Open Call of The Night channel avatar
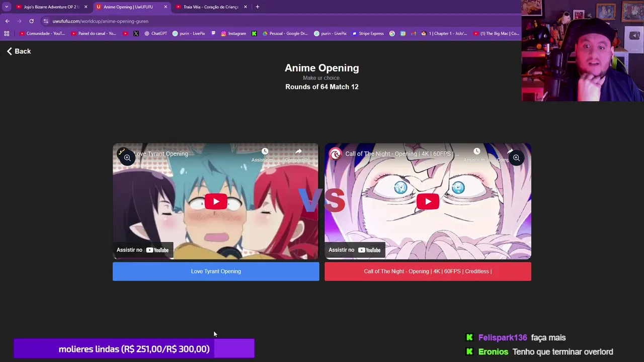 (336, 154)
